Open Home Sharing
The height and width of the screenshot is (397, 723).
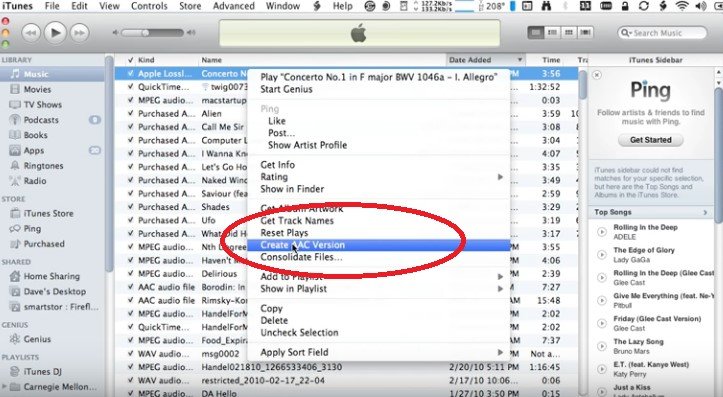click(52, 276)
